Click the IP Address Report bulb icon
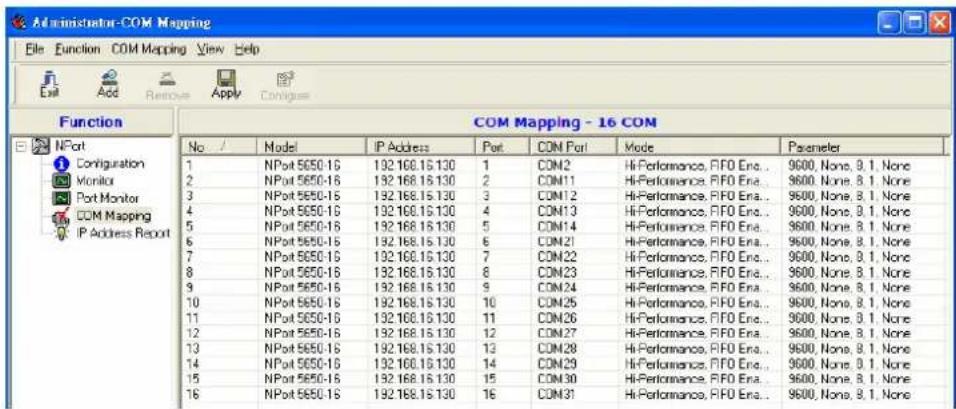 click(63, 234)
